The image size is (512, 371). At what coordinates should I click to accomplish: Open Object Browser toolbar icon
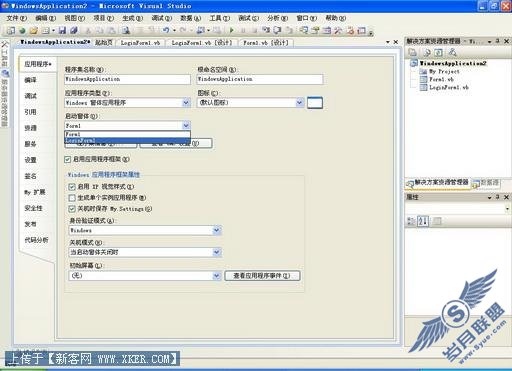coord(327,31)
